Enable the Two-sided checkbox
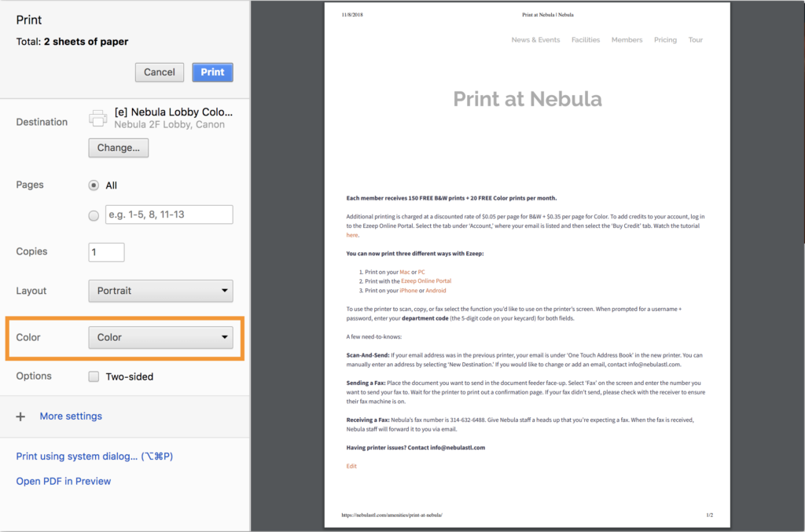Screen dimensions: 805x532 pyautogui.click(x=94, y=376)
